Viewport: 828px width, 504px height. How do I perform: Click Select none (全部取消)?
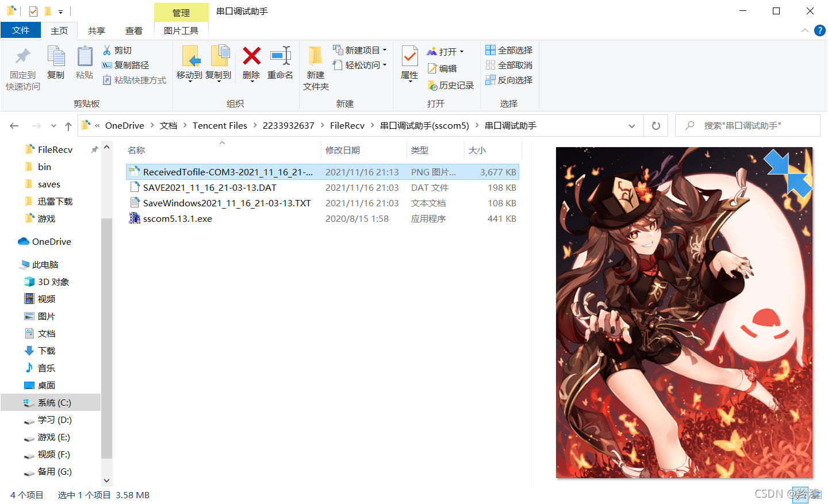509,66
